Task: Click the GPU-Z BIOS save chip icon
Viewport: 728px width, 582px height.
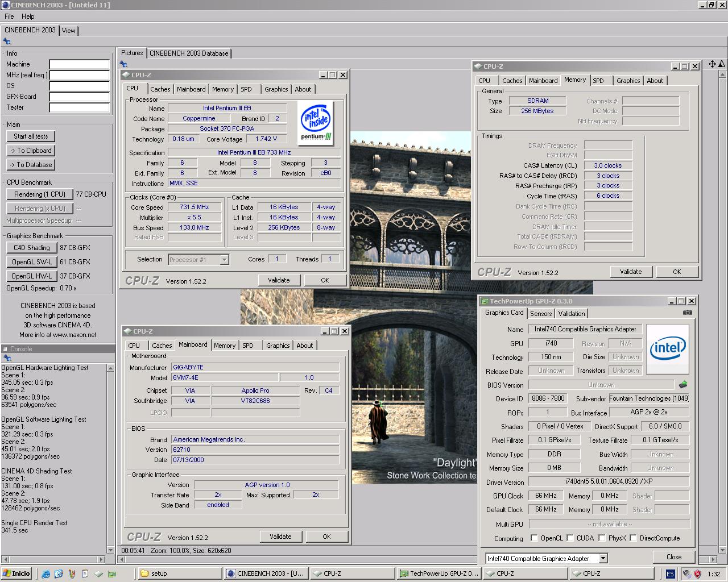Action: (x=683, y=385)
